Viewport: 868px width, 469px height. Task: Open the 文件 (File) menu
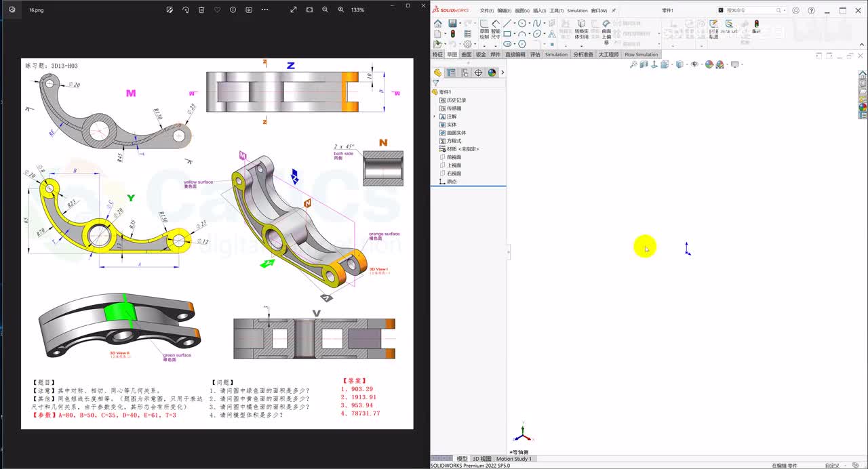486,11
